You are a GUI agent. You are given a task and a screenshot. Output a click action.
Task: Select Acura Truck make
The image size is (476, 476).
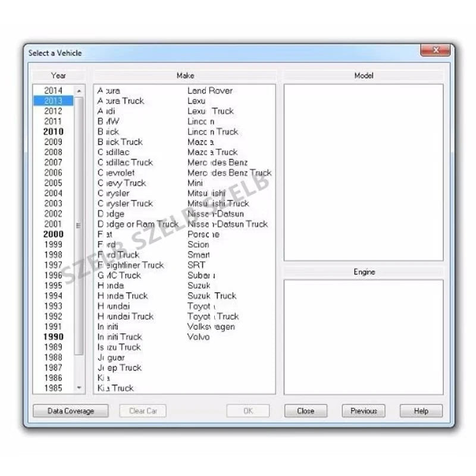click(x=121, y=101)
